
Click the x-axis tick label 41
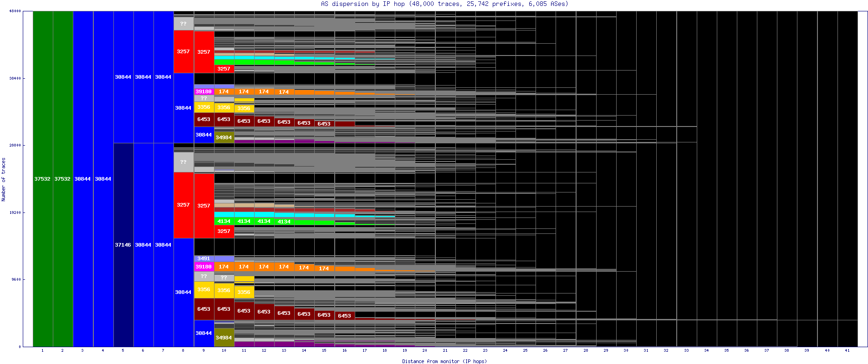click(x=847, y=350)
